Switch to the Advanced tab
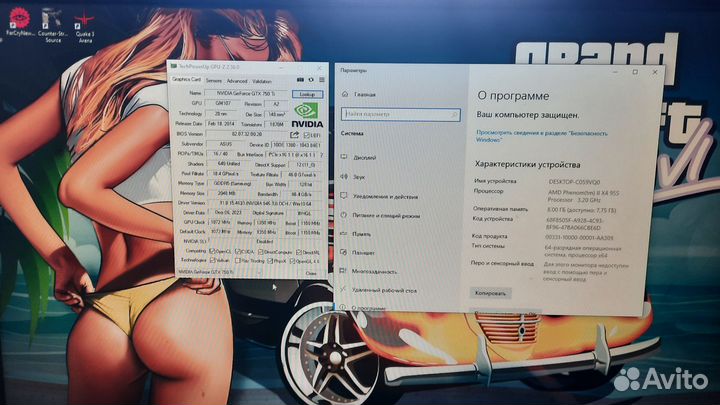 coord(237,81)
